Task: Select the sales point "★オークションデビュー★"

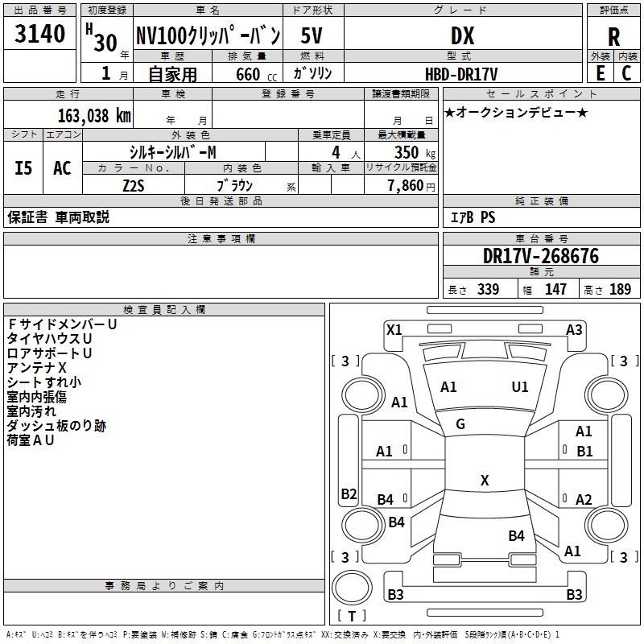Action: pyautogui.click(x=516, y=112)
